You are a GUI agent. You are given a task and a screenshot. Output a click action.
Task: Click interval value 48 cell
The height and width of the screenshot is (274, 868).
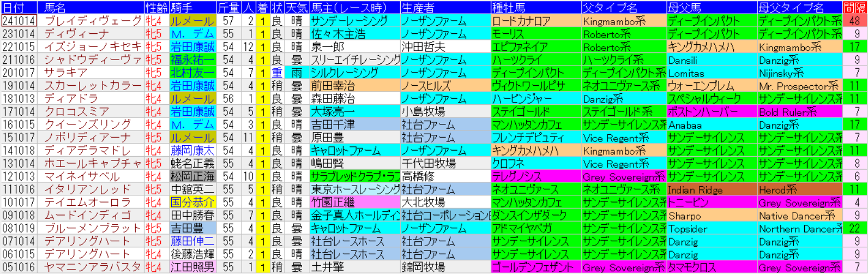point(854,21)
